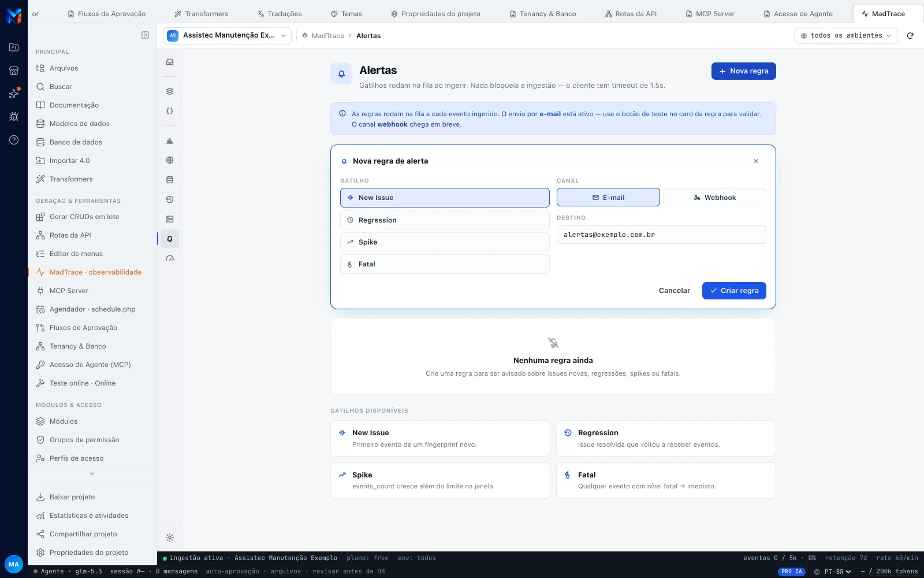Open the 'todos os ambientes' dropdown

(846, 35)
